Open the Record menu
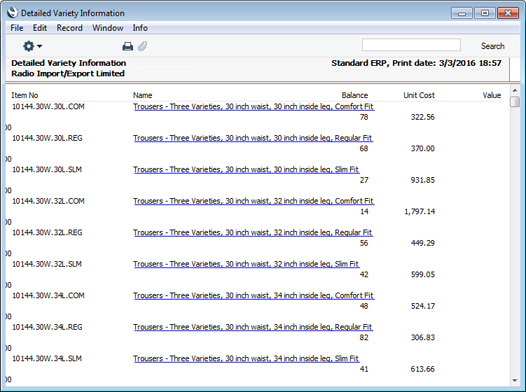Viewport: 526px width, 392px height. click(69, 28)
